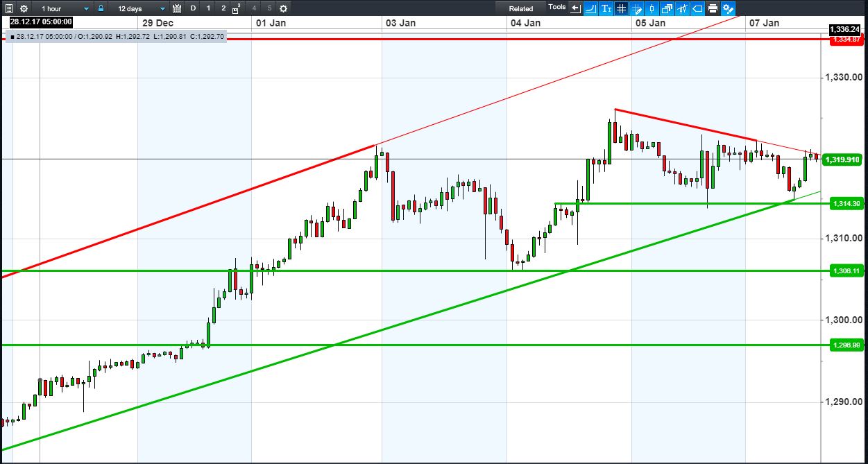The height and width of the screenshot is (464, 868).
Task: Open layout presets settings gear
Action: (283, 8)
